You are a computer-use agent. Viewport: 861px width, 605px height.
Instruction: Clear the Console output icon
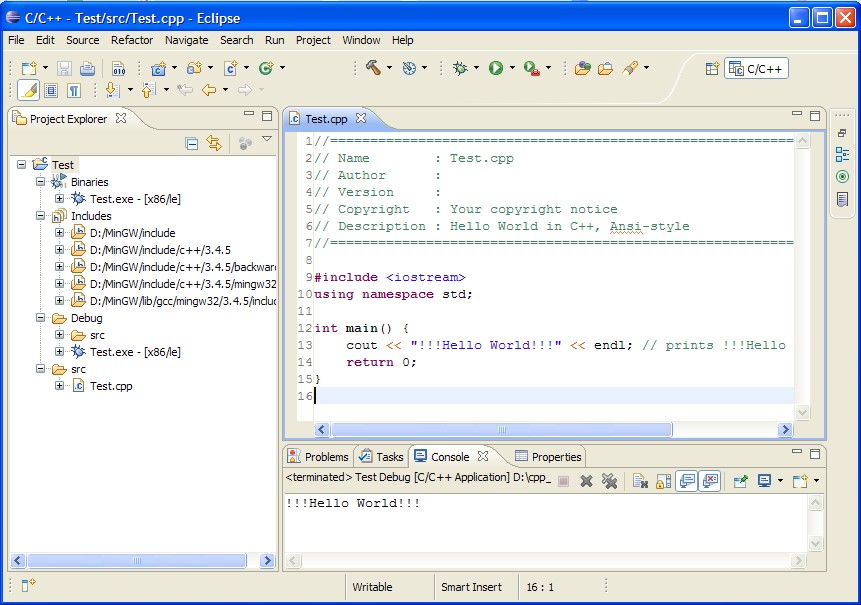tap(638, 481)
